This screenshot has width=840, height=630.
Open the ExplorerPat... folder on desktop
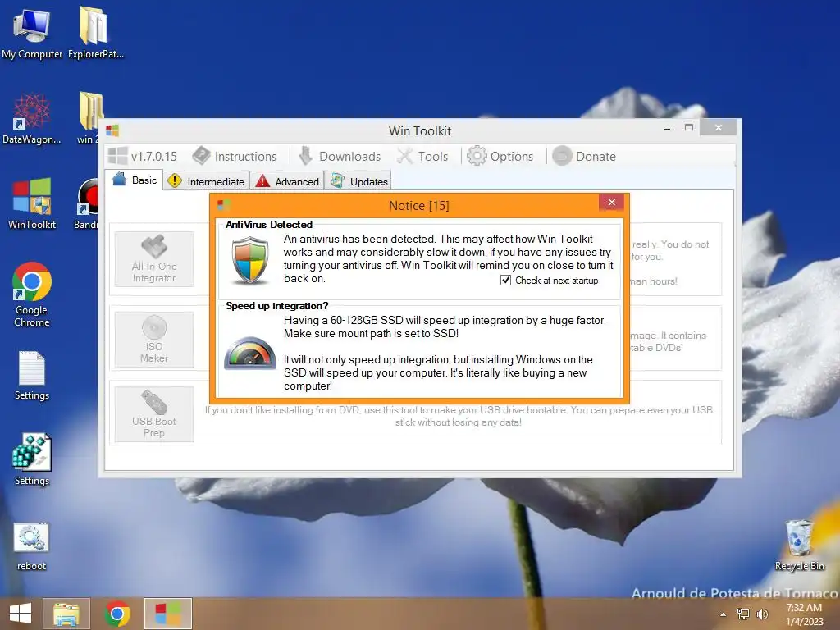(x=95, y=33)
